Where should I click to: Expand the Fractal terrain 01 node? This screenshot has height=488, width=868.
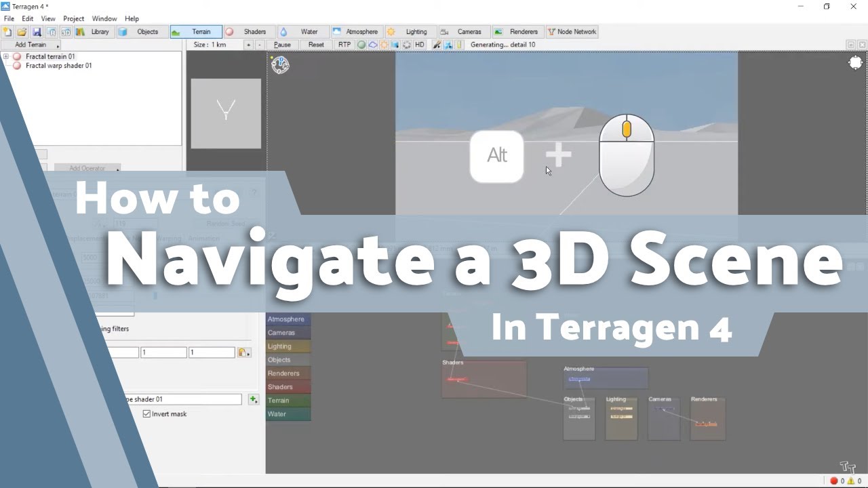(6, 56)
